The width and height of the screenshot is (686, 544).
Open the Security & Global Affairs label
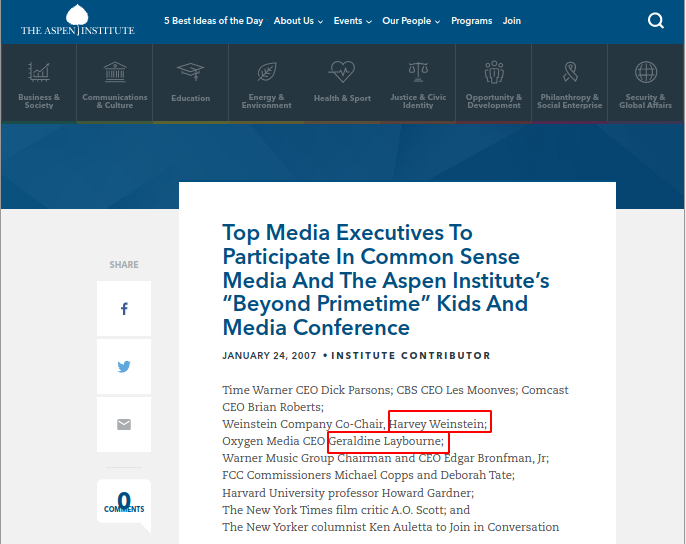pos(645,101)
